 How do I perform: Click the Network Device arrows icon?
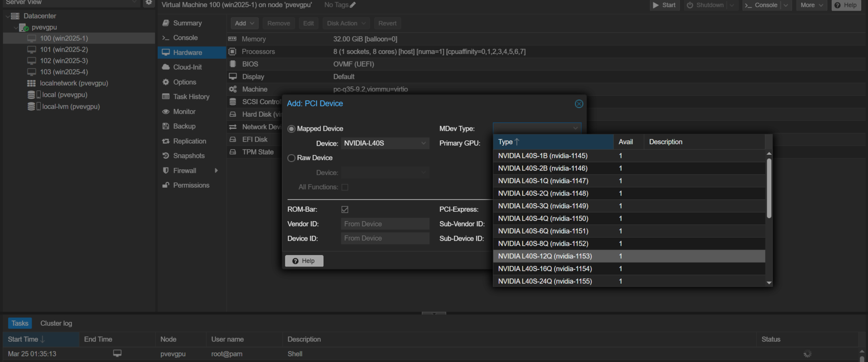click(x=233, y=127)
